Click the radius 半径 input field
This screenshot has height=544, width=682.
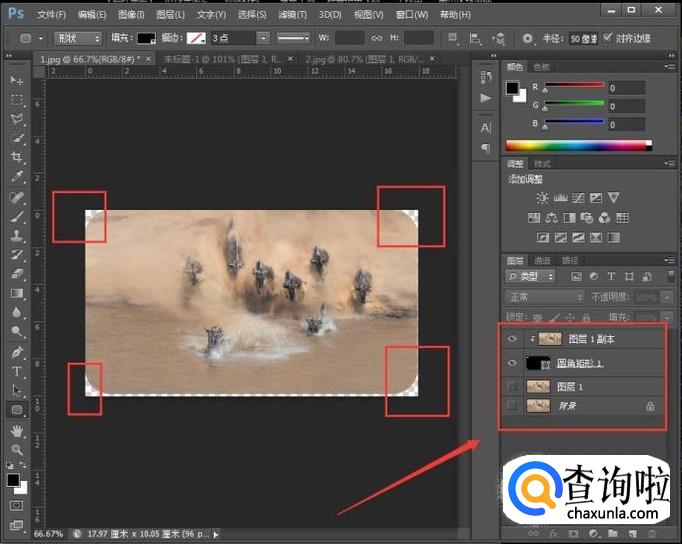click(x=583, y=38)
